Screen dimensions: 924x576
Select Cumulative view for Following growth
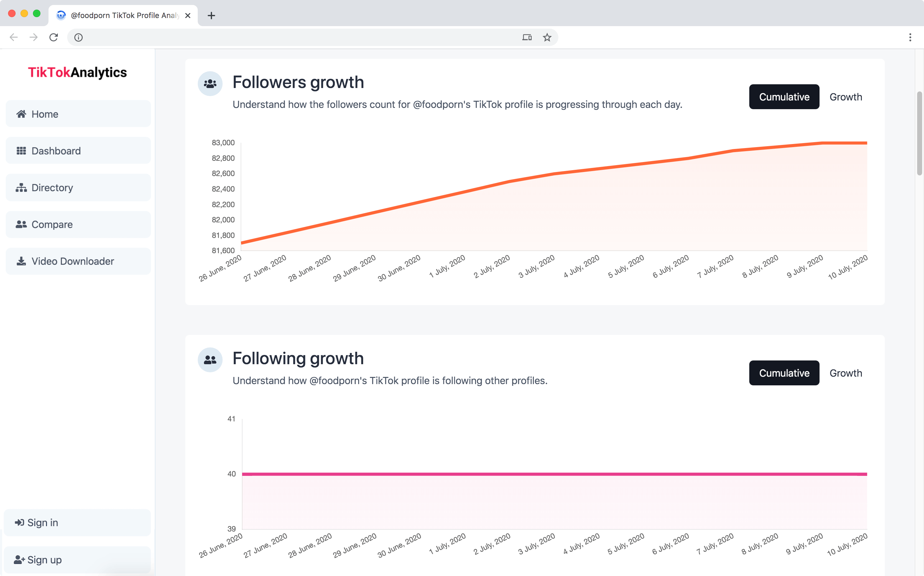tap(784, 373)
